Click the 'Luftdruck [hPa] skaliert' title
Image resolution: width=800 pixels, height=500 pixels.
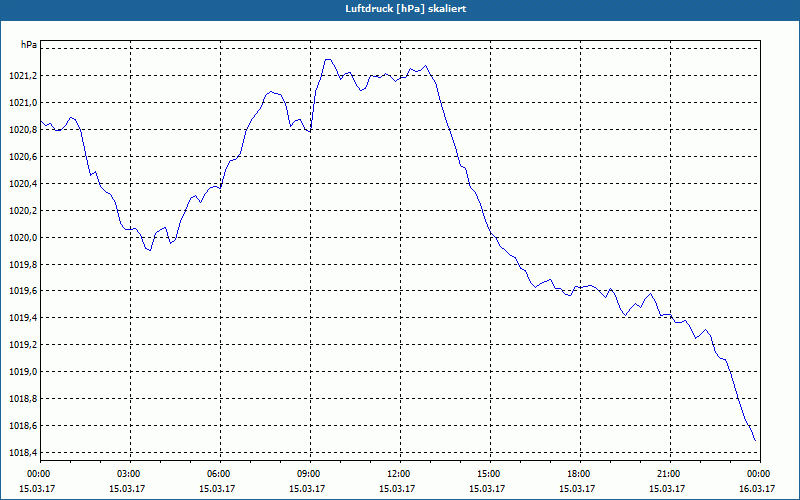pyautogui.click(x=406, y=9)
